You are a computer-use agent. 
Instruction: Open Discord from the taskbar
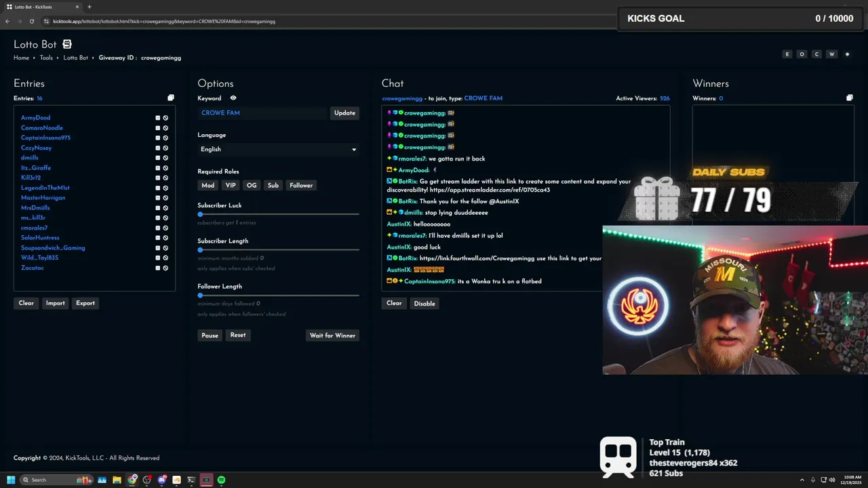point(162,480)
